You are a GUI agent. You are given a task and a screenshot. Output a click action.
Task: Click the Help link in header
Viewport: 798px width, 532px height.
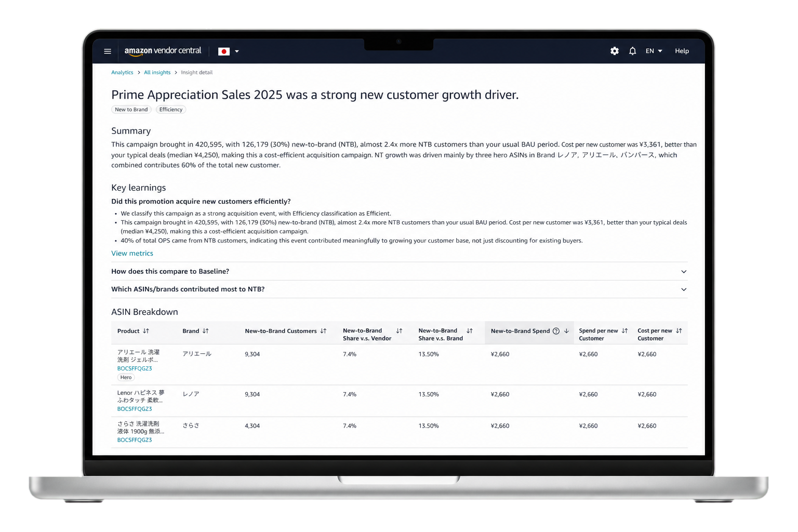point(682,51)
